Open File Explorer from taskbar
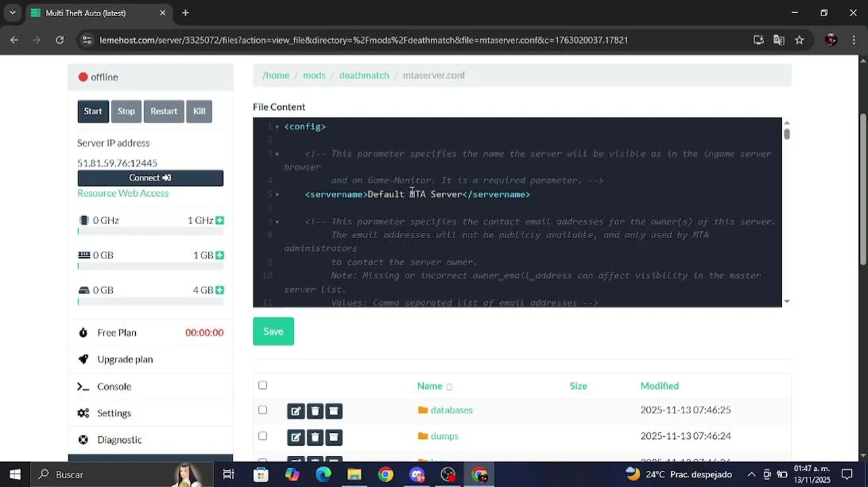Image resolution: width=868 pixels, height=487 pixels. (x=354, y=475)
